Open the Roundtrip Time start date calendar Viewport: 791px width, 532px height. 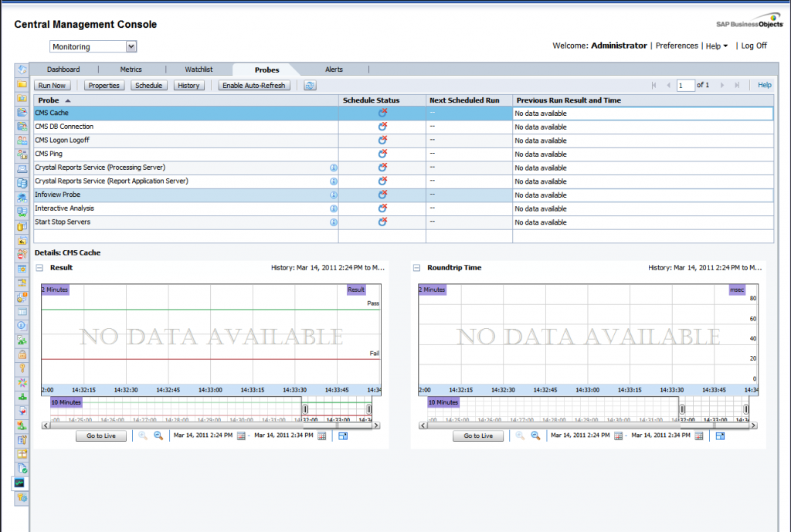(619, 435)
